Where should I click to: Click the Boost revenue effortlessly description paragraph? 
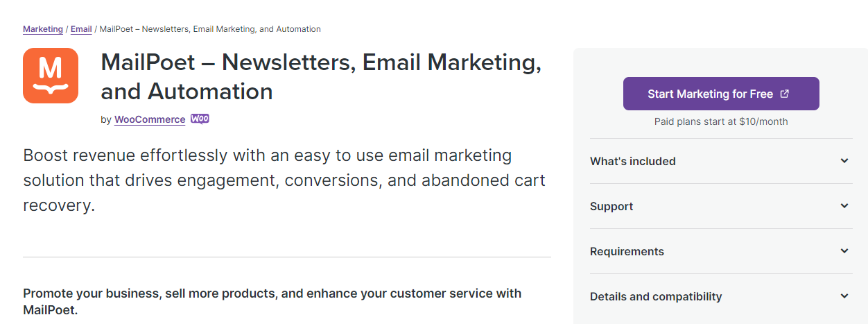[x=284, y=180]
